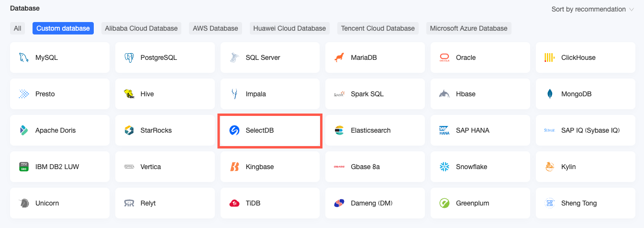
Task: Click the Unicorn head icon
Action: 23,203
